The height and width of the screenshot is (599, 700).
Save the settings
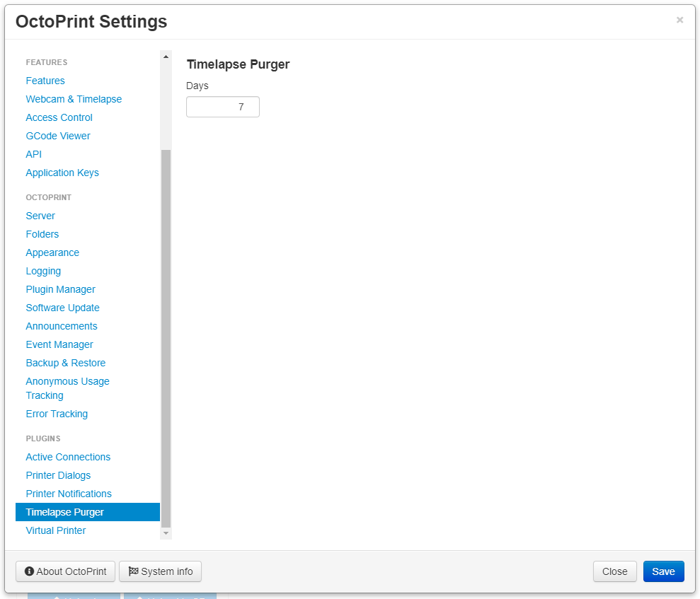(663, 571)
